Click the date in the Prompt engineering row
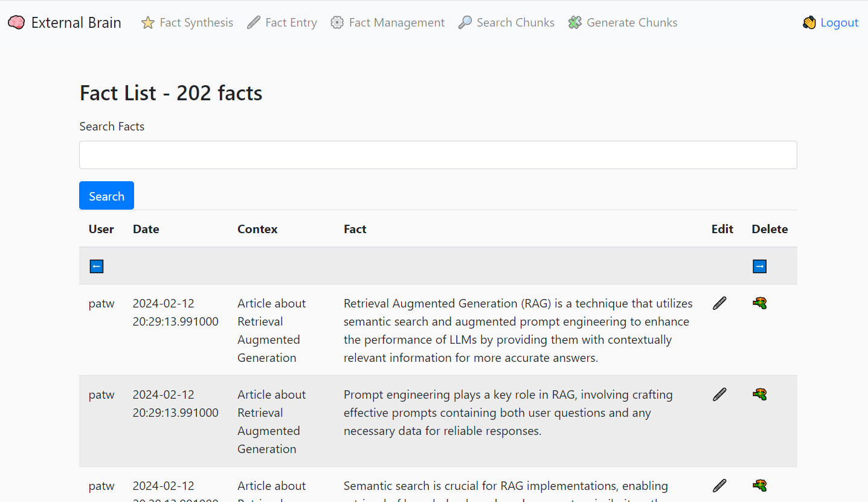Image resolution: width=868 pixels, height=502 pixels. (x=176, y=404)
